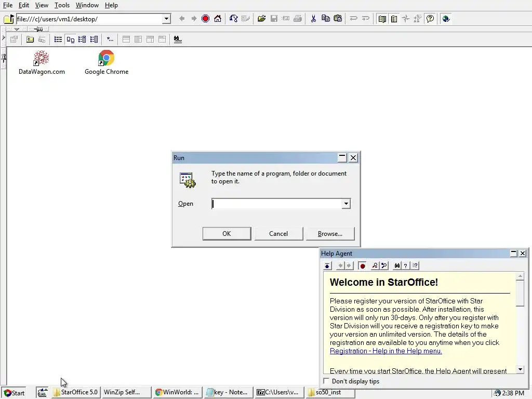The height and width of the screenshot is (399, 532).
Task: Click the small expand arrow left of object bar
Action: pos(3,38)
